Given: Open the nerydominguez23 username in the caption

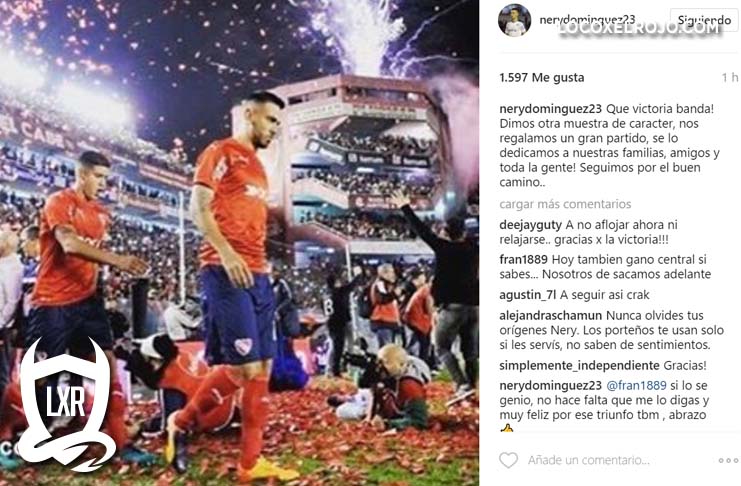Looking at the screenshot, I should click(551, 109).
